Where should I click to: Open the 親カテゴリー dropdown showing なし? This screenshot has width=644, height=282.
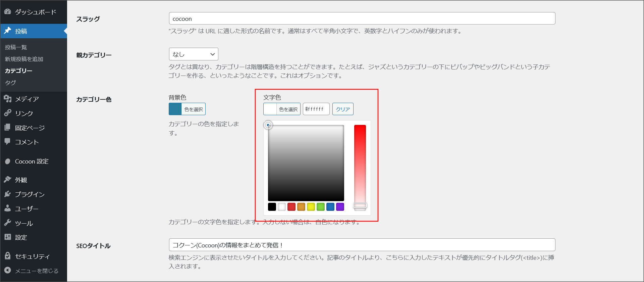[x=194, y=54]
